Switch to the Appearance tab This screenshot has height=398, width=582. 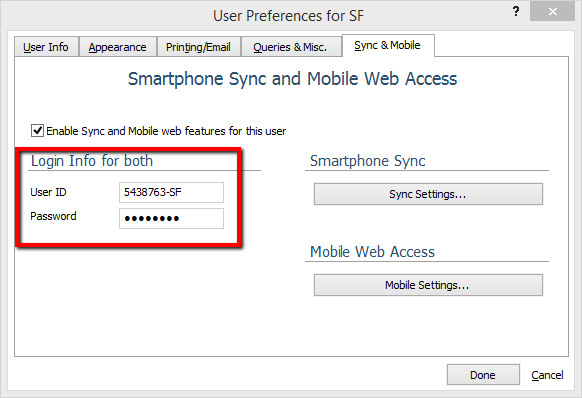pos(118,47)
